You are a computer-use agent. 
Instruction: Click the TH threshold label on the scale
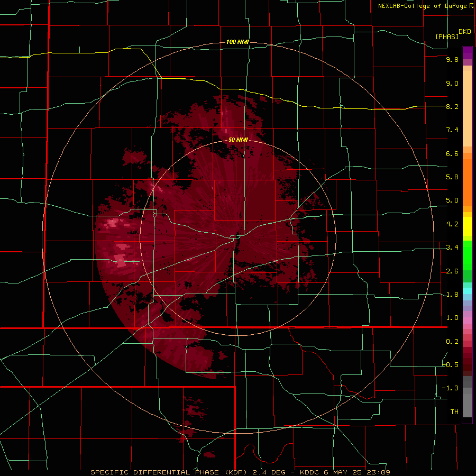point(454,412)
